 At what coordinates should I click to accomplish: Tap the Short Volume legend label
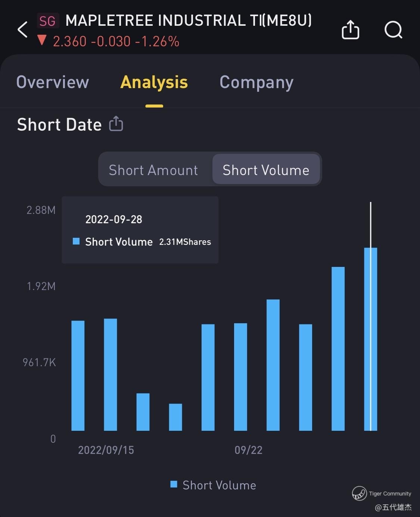[219, 485]
